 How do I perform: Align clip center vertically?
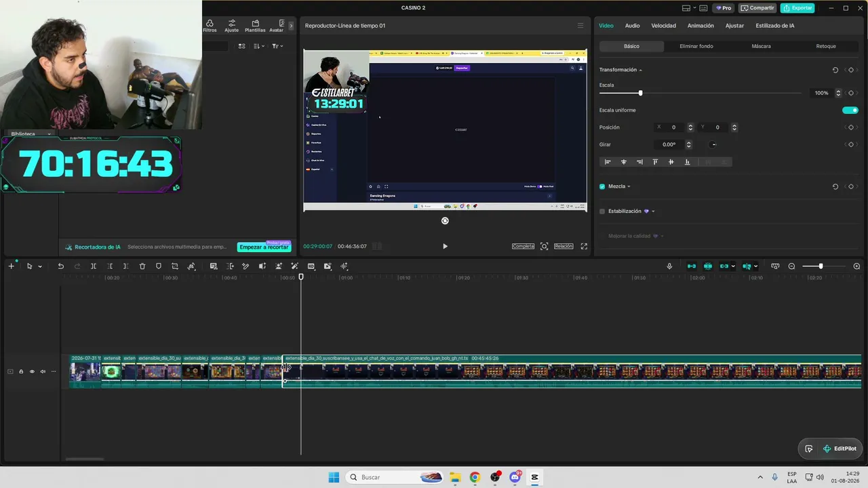pyautogui.click(x=671, y=162)
